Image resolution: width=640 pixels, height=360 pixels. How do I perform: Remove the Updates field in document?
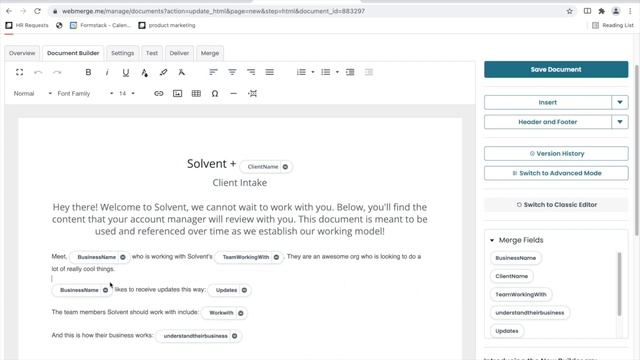pyautogui.click(x=244, y=290)
